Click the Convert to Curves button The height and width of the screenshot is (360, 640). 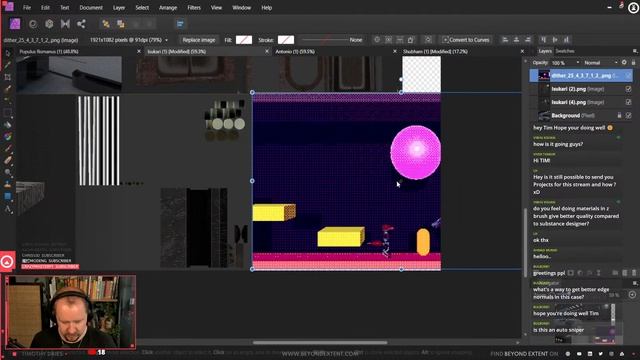coord(466,40)
